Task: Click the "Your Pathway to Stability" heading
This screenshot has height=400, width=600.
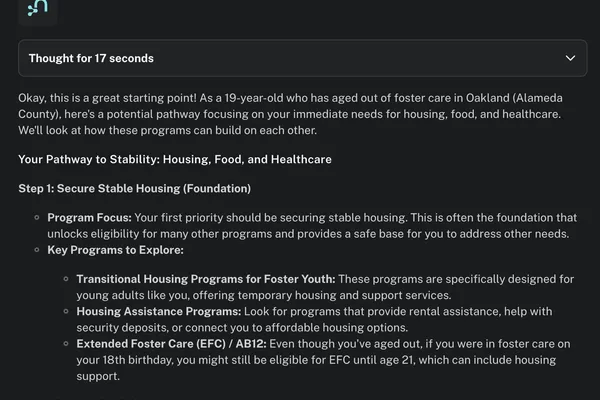Action: point(175,159)
